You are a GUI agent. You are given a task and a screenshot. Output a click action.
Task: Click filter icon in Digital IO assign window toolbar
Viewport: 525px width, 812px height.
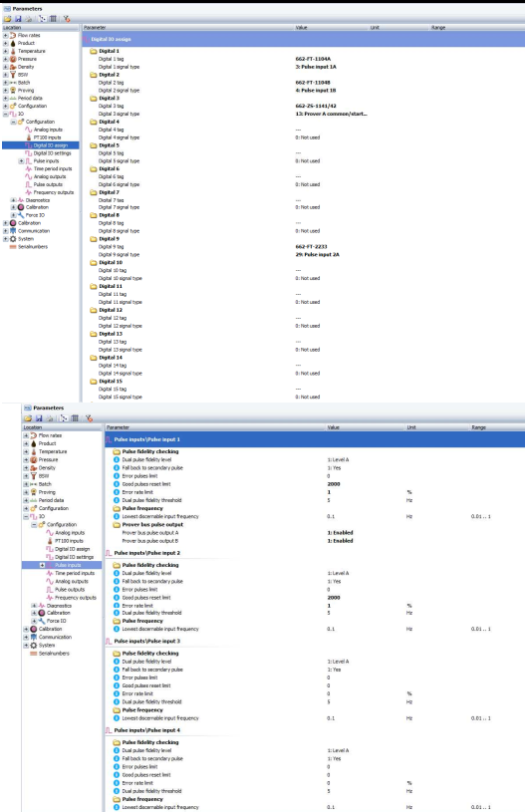click(67, 19)
